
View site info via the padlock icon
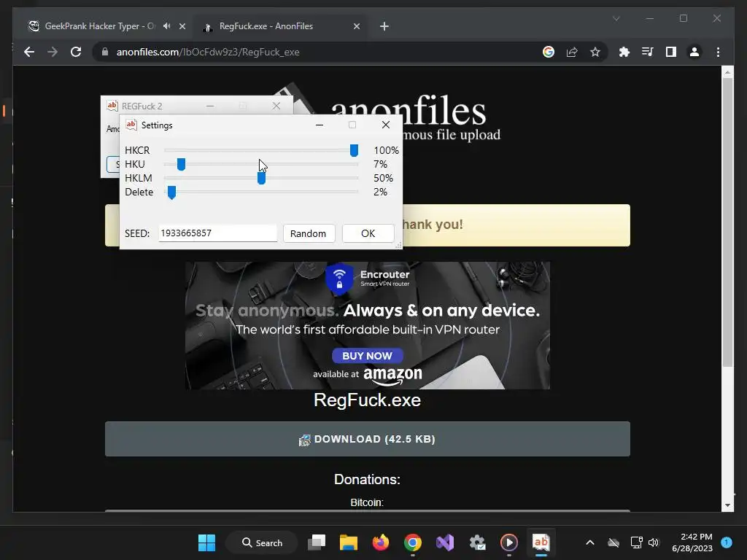click(x=105, y=52)
